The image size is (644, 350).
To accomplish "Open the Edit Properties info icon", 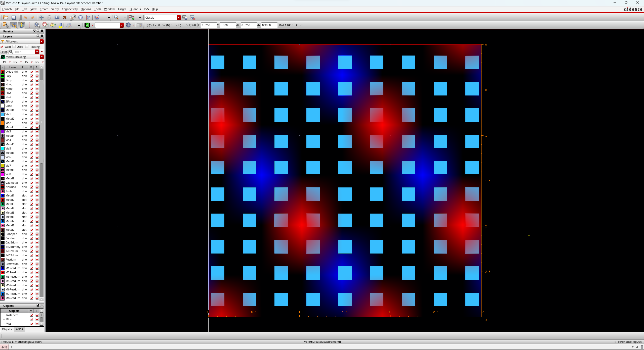I will pyautogui.click(x=80, y=18).
